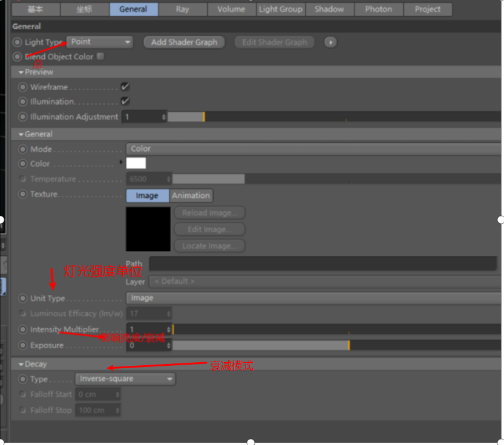The image size is (504, 445).
Task: Click the white Color swatch
Action: click(136, 163)
